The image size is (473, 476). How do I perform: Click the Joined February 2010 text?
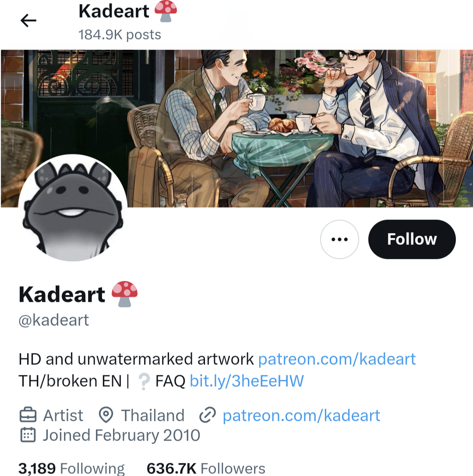tap(121, 435)
